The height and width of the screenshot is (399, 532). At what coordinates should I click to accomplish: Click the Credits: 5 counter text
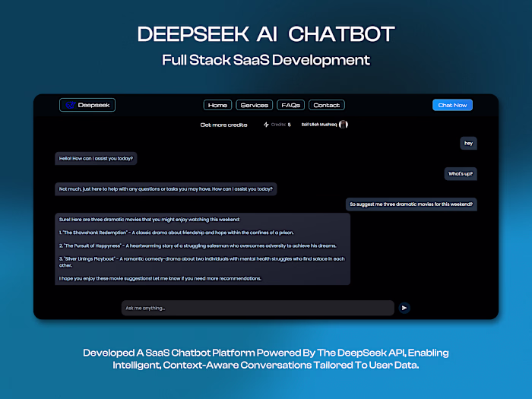(x=280, y=125)
